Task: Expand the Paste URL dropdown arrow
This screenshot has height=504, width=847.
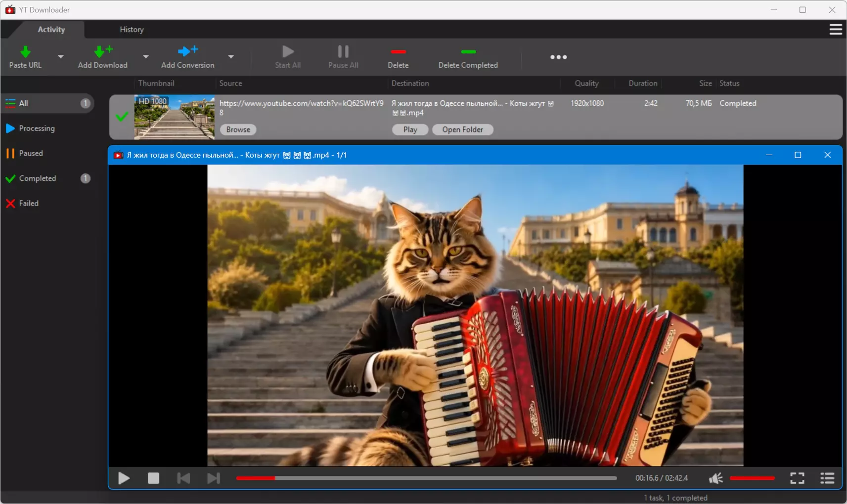Action: pos(61,57)
